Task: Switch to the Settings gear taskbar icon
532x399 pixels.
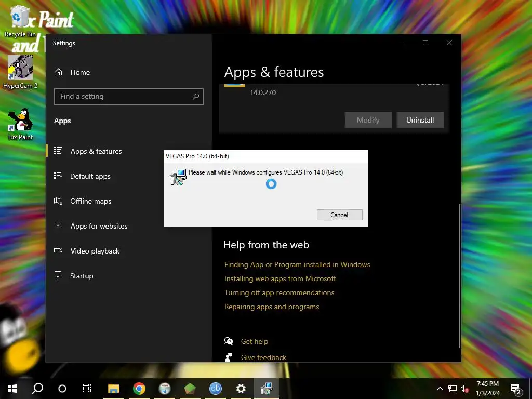Action: pos(241,389)
